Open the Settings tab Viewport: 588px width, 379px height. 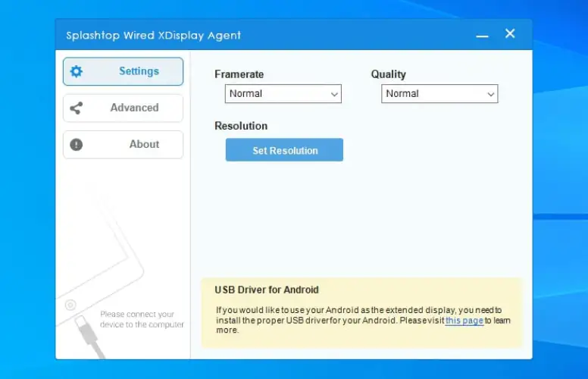123,71
